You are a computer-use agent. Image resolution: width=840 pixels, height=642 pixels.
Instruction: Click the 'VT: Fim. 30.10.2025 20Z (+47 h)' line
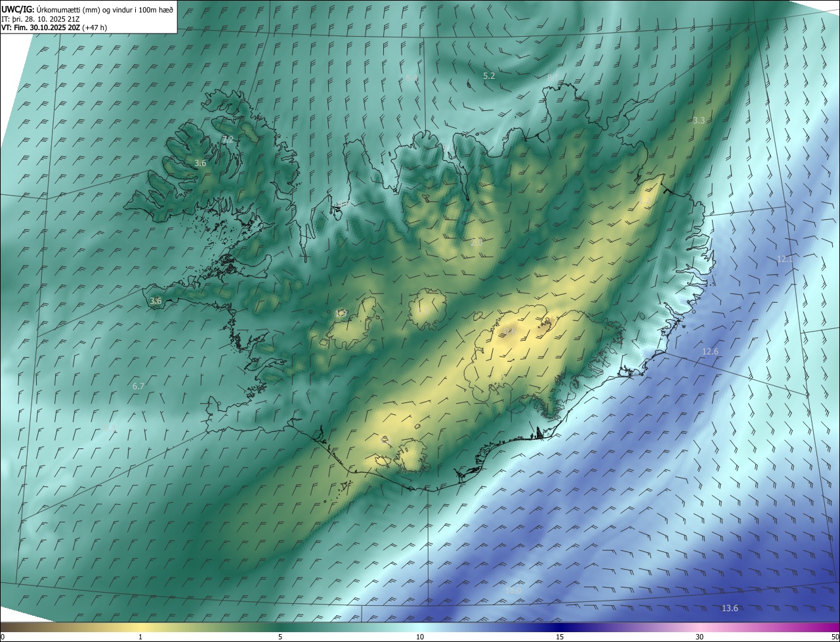pyautogui.click(x=54, y=28)
